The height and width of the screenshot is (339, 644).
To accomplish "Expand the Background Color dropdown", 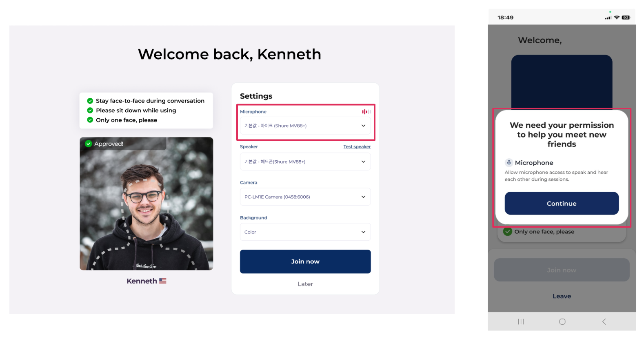I will pos(305,232).
